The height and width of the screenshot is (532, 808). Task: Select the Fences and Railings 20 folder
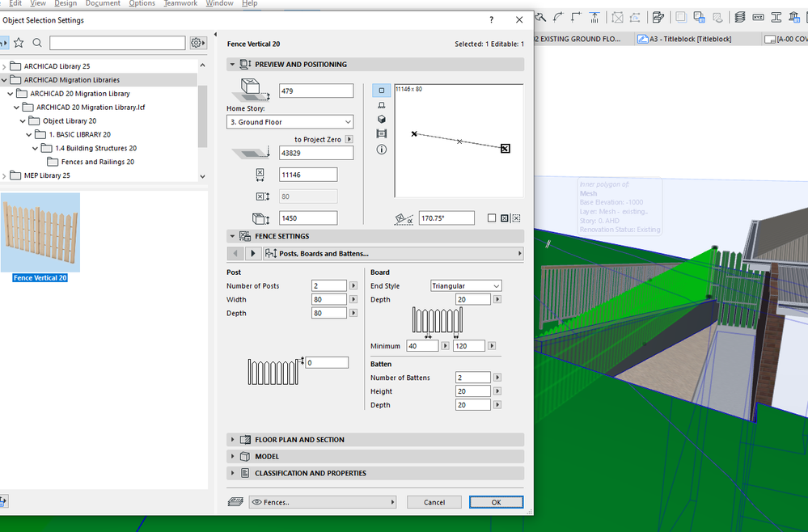[x=97, y=162]
